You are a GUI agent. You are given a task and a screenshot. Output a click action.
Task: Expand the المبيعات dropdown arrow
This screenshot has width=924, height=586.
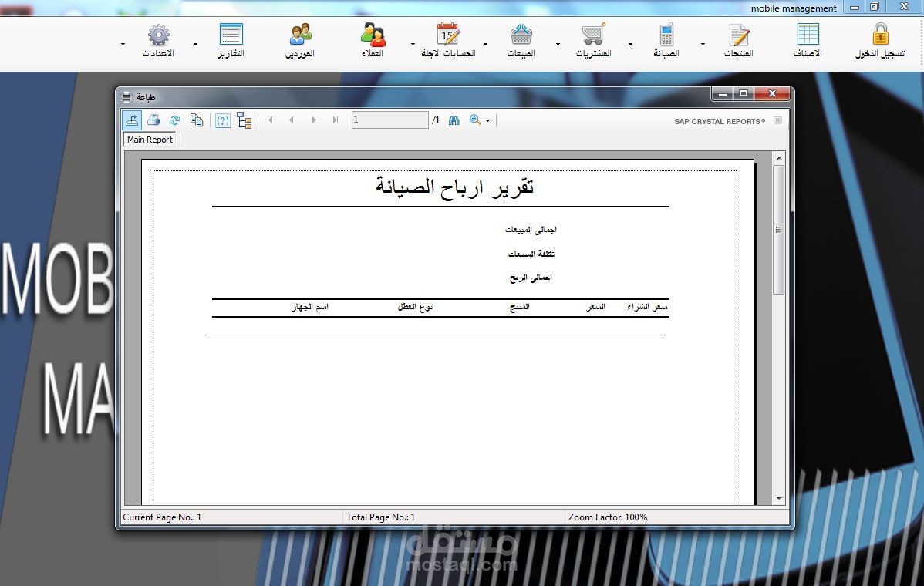[x=486, y=44]
